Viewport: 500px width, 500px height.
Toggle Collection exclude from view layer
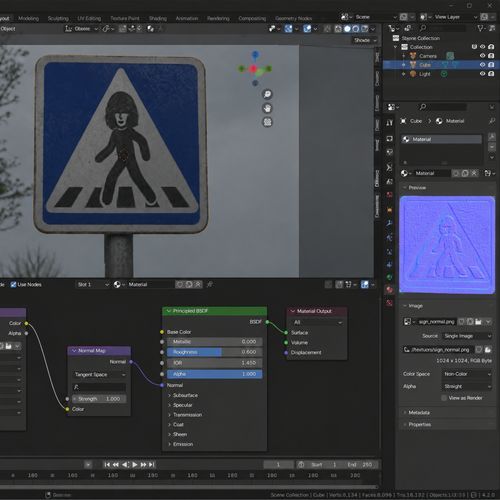pyautogui.click(x=474, y=47)
